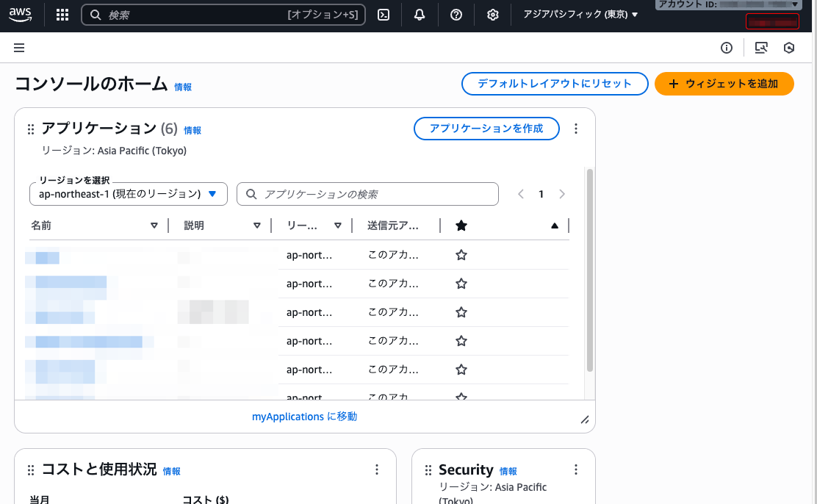The height and width of the screenshot is (504, 817).
Task: Open コストと使用状況 widget options menu
Action: pos(377,469)
